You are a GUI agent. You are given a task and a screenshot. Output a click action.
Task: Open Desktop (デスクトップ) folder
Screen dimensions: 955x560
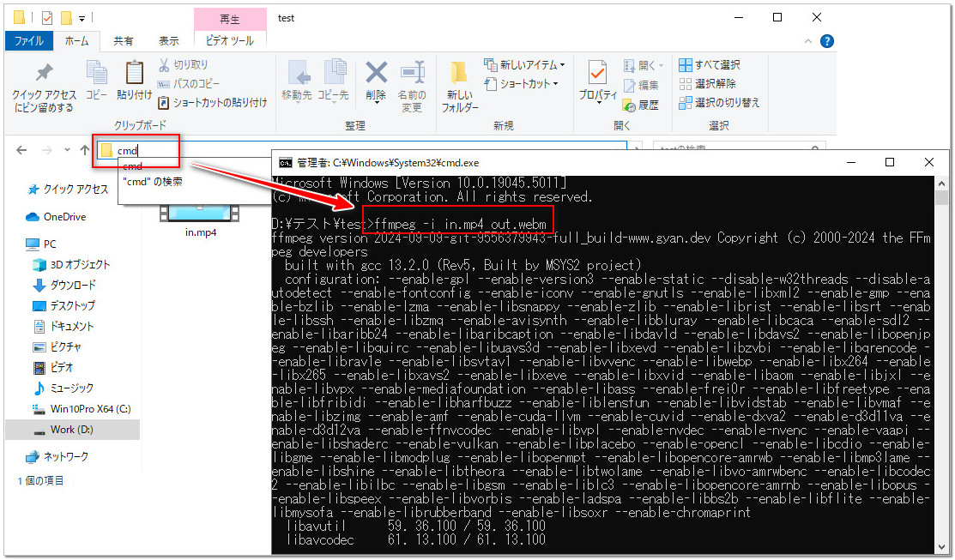64,305
